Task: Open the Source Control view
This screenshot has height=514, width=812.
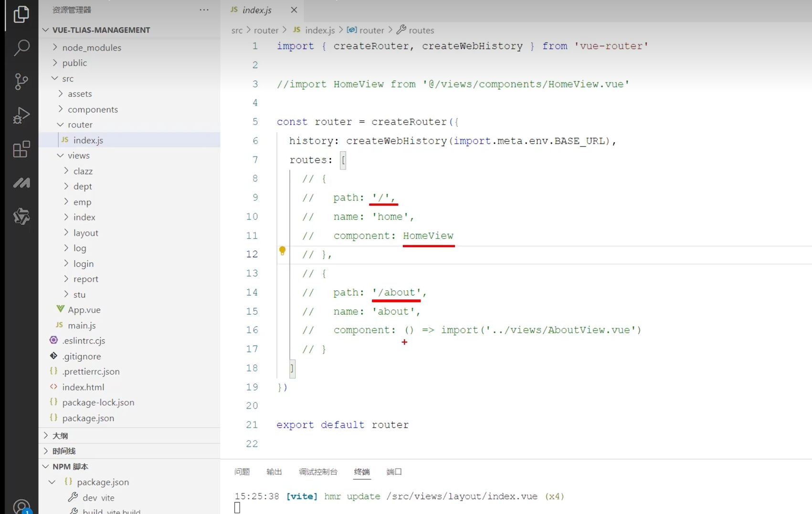Action: [21, 82]
